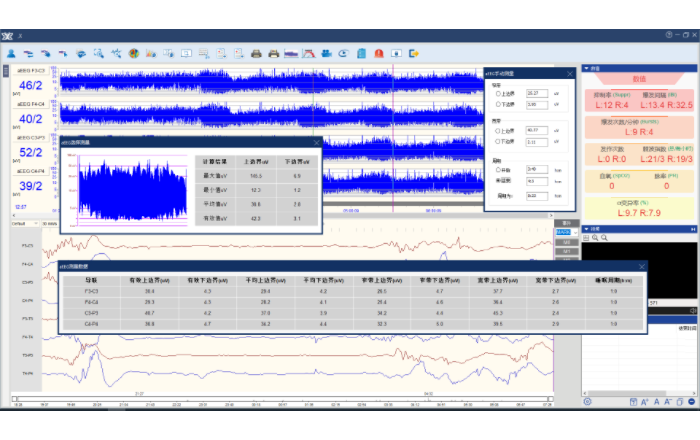
Task: Click the grip handle left of aEEG F3-C3
Action: [x=6, y=71]
